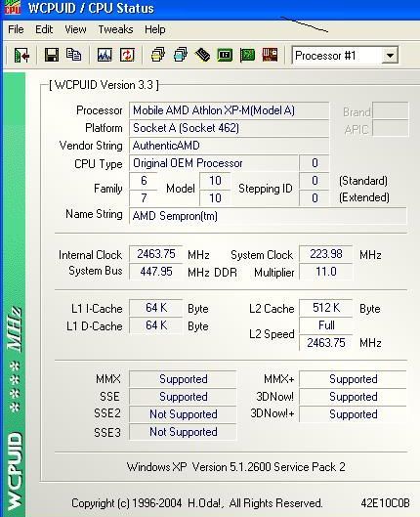Click the 42E10C0B code at bottom

(385, 503)
